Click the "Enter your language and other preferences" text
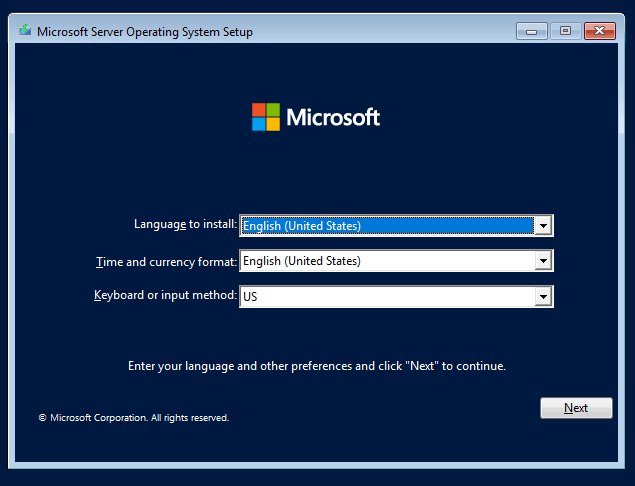635x486 pixels. (x=317, y=366)
